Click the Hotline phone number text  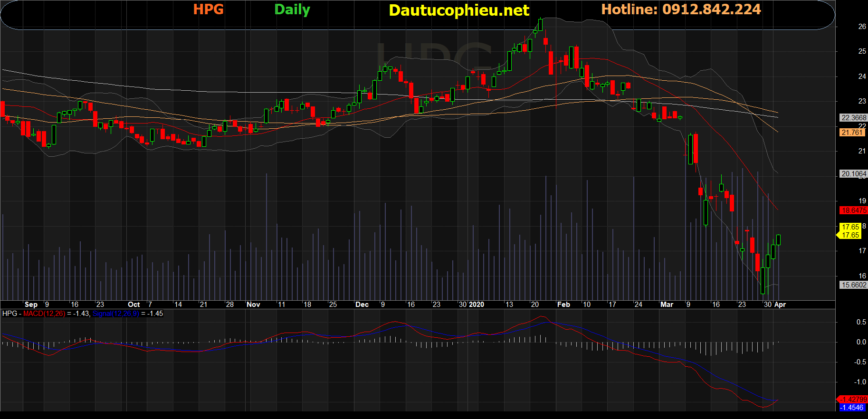[x=681, y=10]
